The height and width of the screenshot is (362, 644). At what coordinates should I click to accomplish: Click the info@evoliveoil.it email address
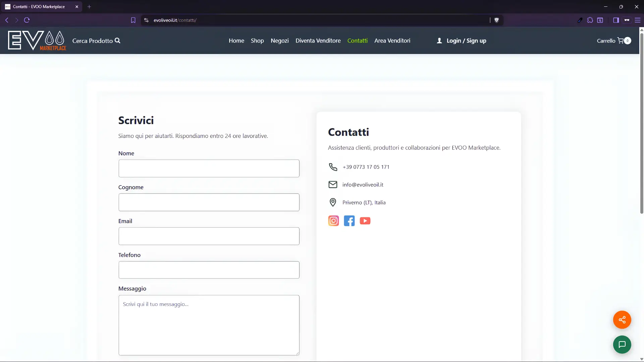click(x=363, y=185)
